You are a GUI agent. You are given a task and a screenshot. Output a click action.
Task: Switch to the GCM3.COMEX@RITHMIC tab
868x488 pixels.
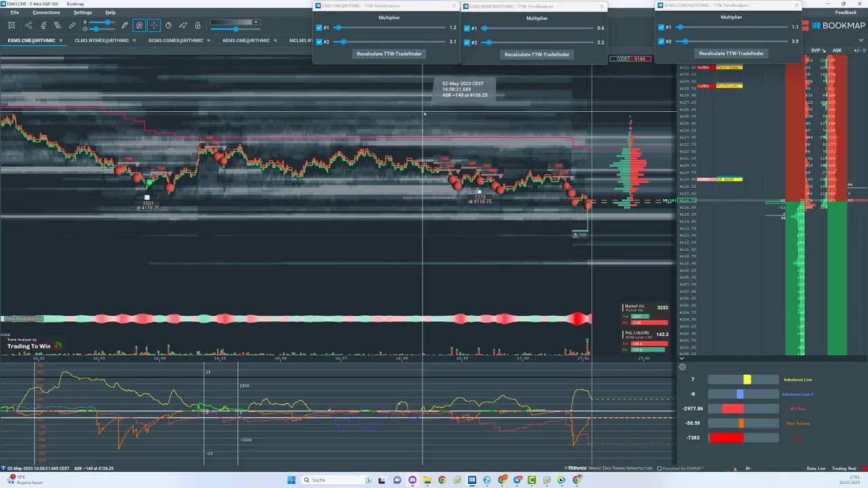(x=176, y=40)
